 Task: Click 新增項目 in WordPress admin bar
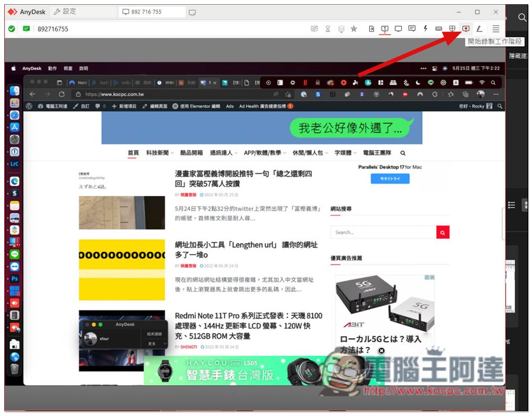coord(124,106)
